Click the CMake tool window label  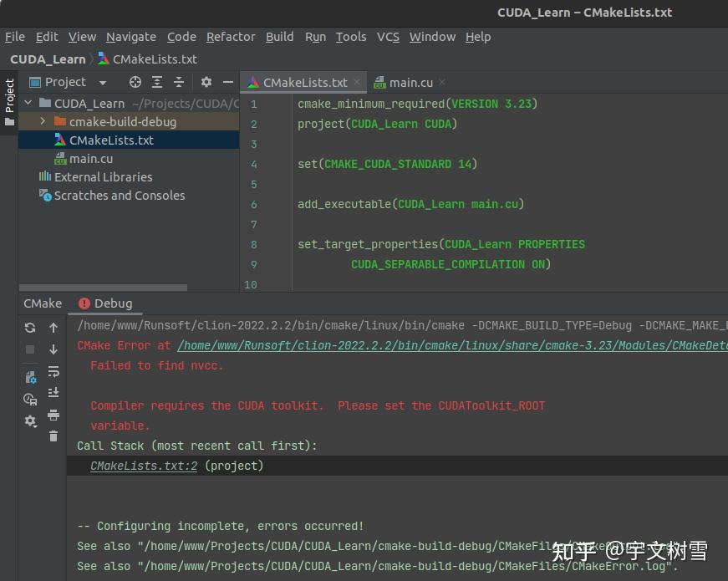click(x=43, y=303)
